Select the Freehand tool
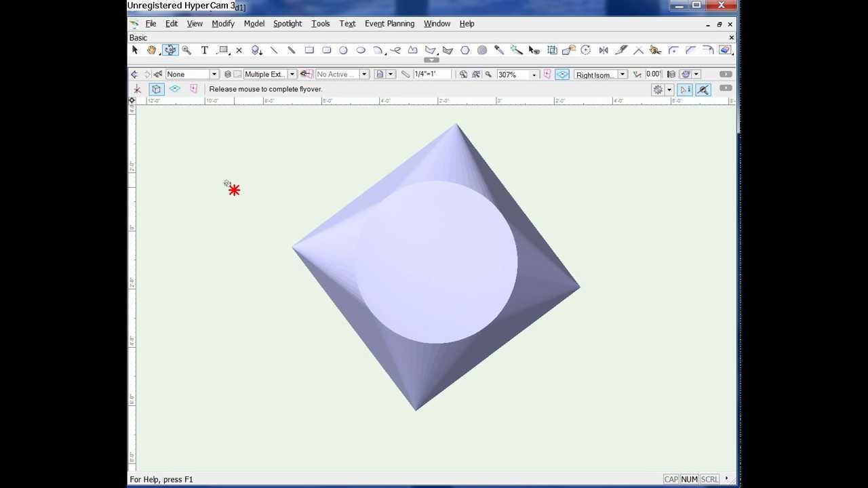The height and width of the screenshot is (488, 868). [395, 50]
